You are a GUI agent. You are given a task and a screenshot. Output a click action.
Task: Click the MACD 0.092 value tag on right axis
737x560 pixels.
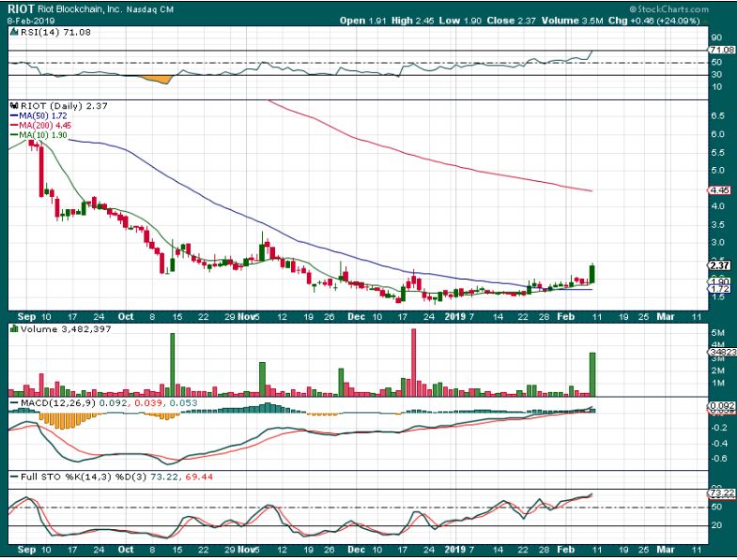[x=721, y=405]
